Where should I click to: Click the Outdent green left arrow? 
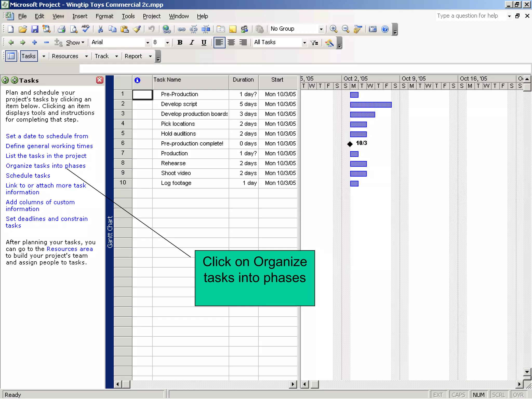coord(11,42)
